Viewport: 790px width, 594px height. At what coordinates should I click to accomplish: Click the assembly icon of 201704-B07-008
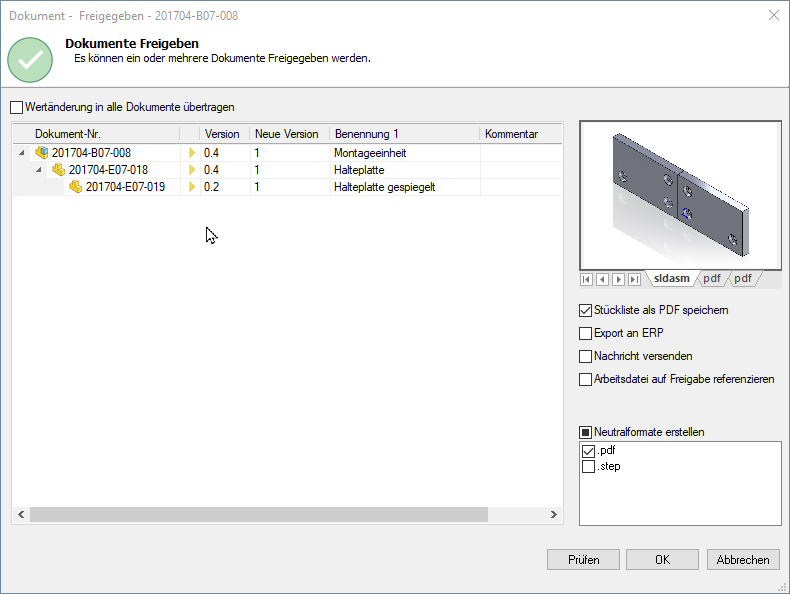(x=42, y=153)
